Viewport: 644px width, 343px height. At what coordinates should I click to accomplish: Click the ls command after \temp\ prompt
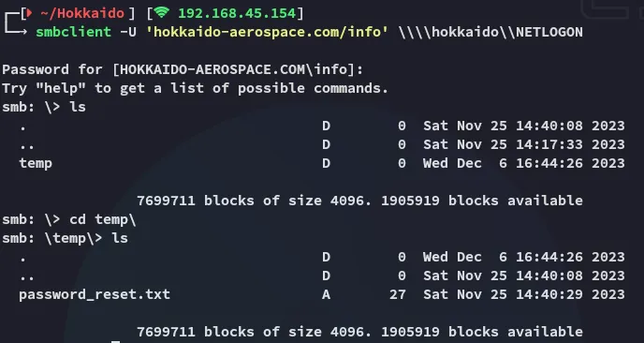pyautogui.click(x=120, y=238)
